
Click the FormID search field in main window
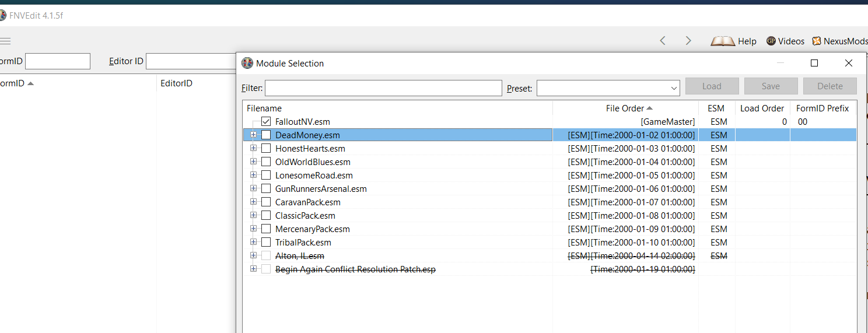click(x=58, y=61)
